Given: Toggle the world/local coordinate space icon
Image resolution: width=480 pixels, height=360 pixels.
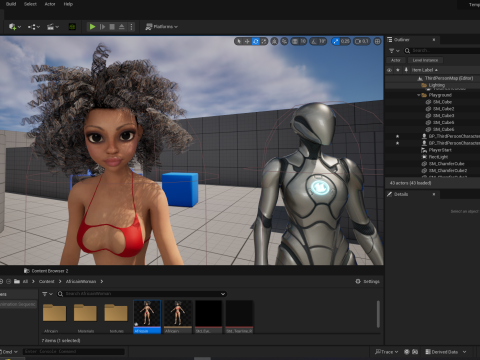Looking at the screenshot, I should click(x=274, y=41).
